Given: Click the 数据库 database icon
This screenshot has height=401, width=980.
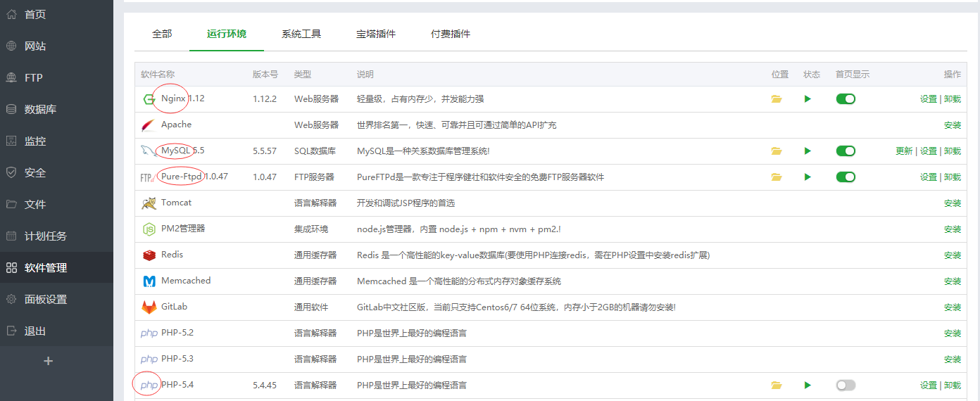Looking at the screenshot, I should tap(11, 109).
